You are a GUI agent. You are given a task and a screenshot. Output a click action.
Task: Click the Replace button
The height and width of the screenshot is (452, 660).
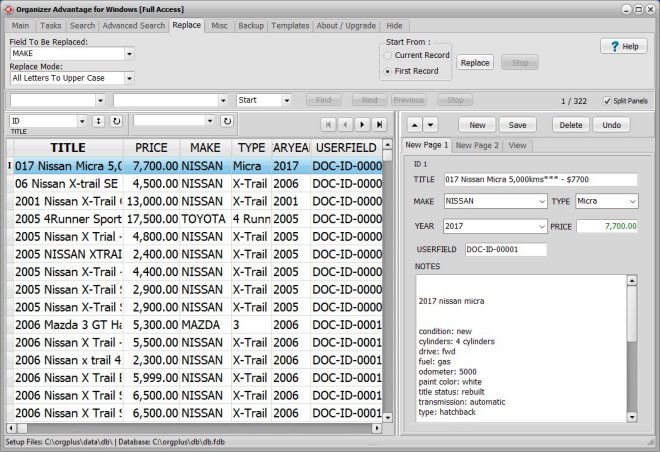click(475, 63)
